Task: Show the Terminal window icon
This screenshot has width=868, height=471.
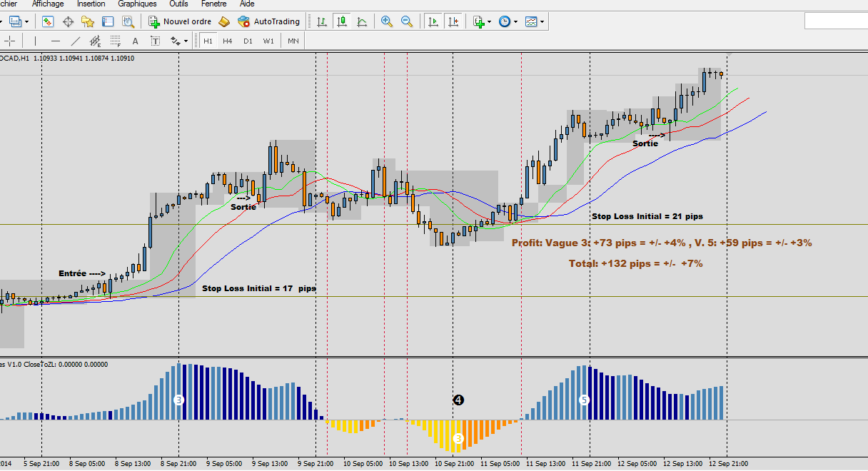Action: pos(108,21)
